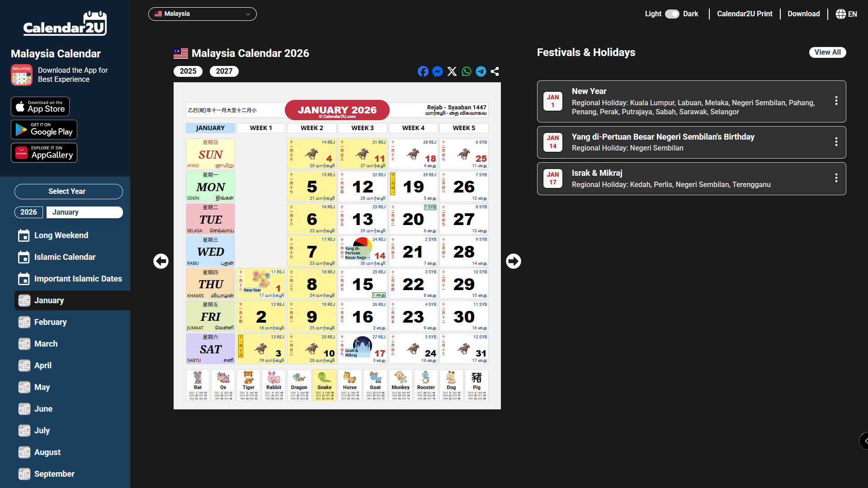This screenshot has width=868, height=488.
Task: Open the Malaysia country dropdown
Action: pos(203,14)
